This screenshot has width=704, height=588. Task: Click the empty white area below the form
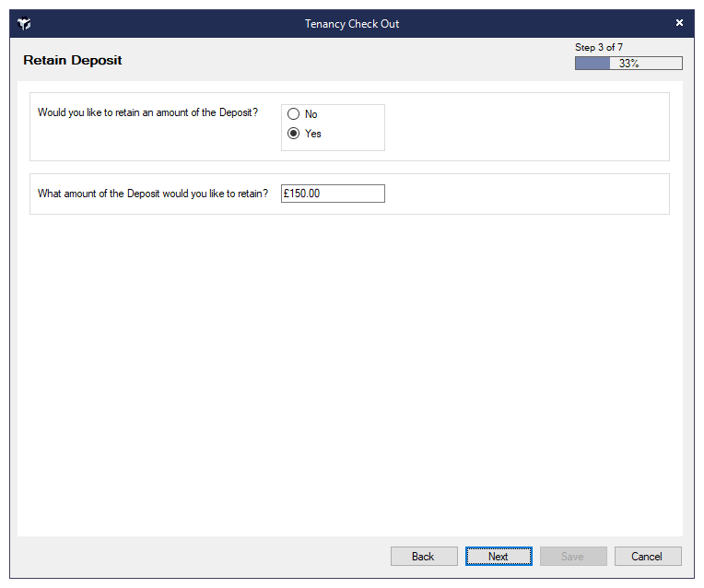point(350,369)
